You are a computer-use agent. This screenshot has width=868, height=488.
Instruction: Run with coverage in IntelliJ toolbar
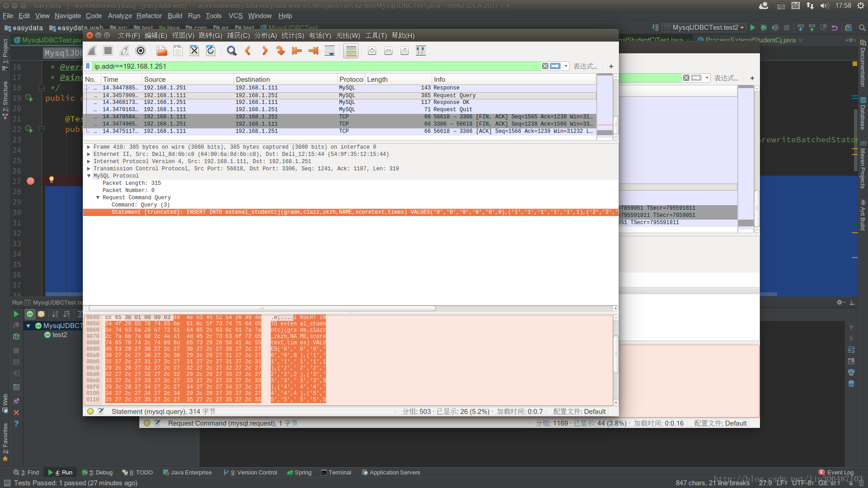tap(775, 28)
